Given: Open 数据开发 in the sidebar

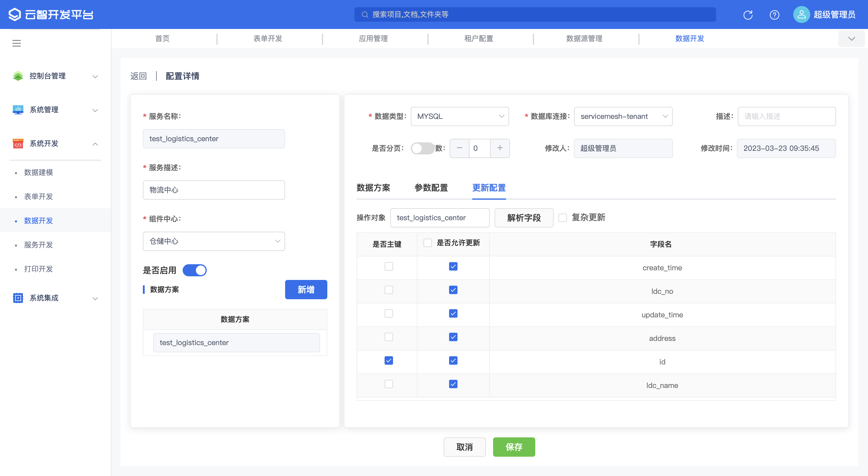Looking at the screenshot, I should pos(38,221).
